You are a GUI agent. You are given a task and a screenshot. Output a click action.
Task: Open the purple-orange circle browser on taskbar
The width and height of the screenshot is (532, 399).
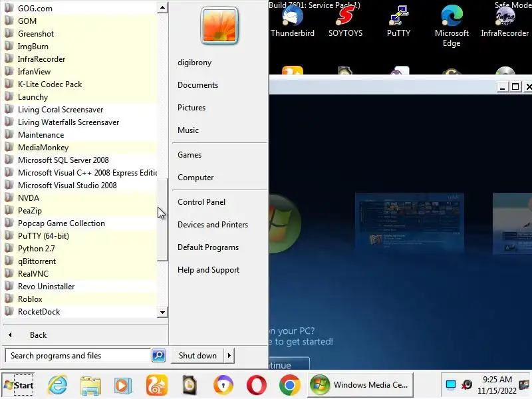[223, 385]
